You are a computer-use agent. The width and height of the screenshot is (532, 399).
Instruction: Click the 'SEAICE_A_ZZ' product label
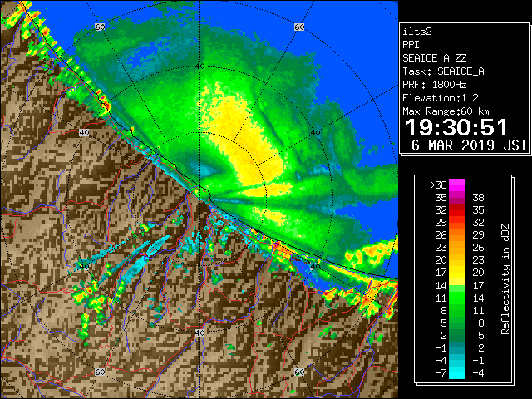(x=434, y=58)
